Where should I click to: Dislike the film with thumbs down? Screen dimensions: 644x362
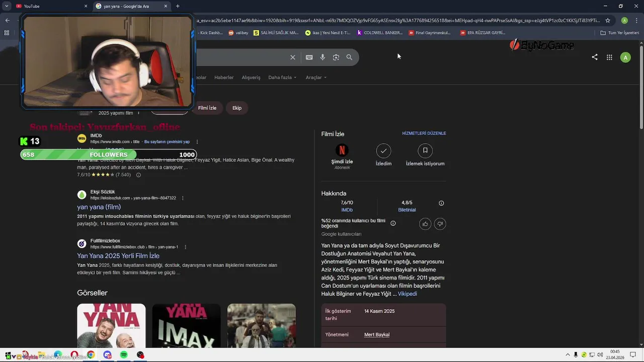coord(440,224)
